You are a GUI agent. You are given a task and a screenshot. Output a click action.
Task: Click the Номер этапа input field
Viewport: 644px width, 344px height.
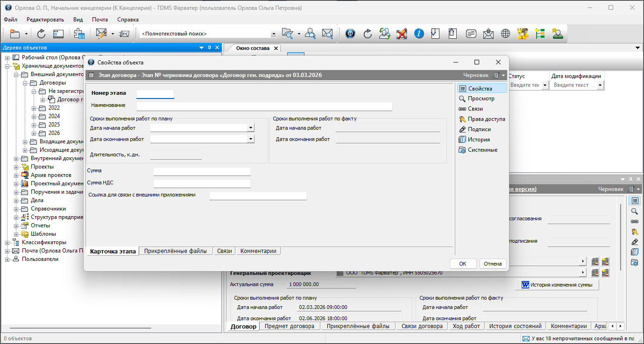pos(155,94)
